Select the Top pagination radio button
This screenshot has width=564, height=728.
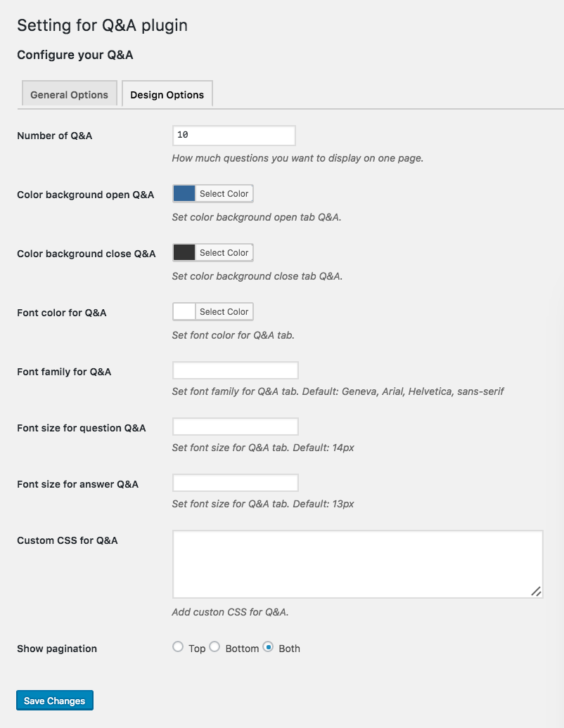(177, 646)
